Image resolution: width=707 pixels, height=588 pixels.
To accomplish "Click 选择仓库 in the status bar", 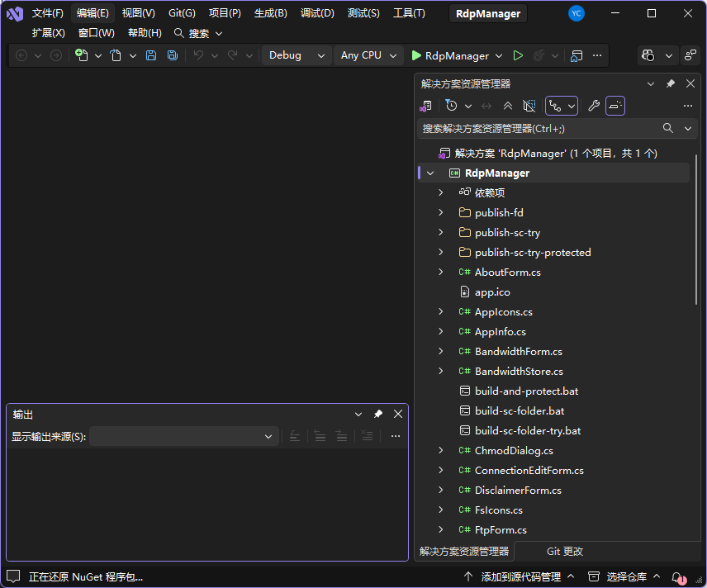I will (x=626, y=576).
